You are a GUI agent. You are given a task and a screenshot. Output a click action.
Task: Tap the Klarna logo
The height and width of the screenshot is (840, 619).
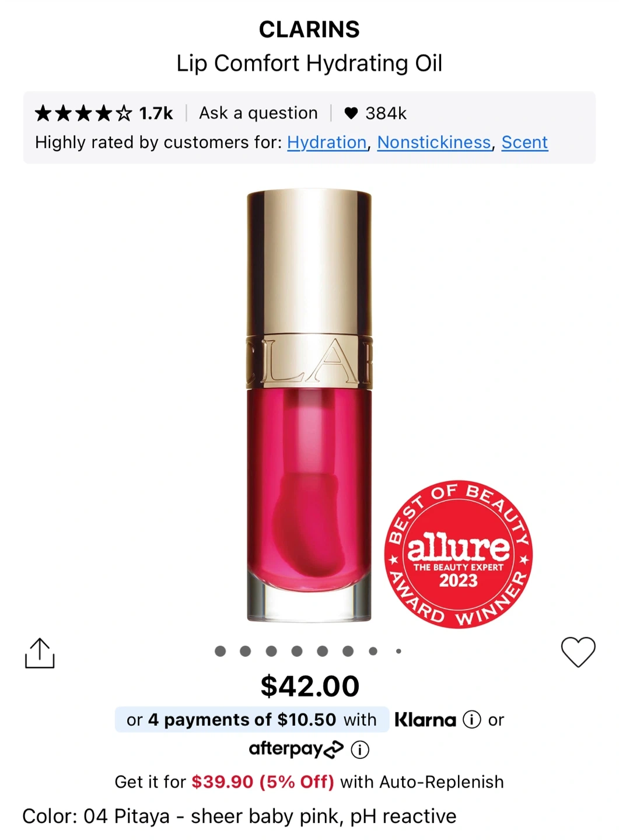[x=425, y=720]
